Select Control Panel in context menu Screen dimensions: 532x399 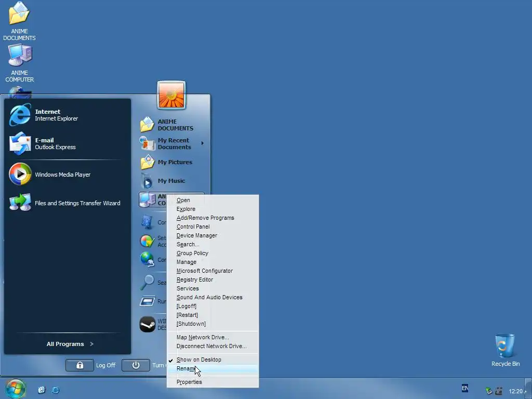point(212,227)
